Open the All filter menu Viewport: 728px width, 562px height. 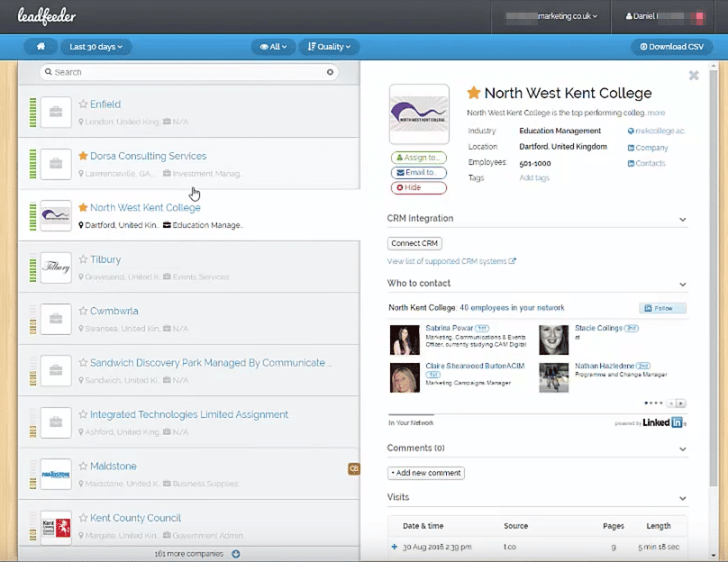[x=272, y=47]
